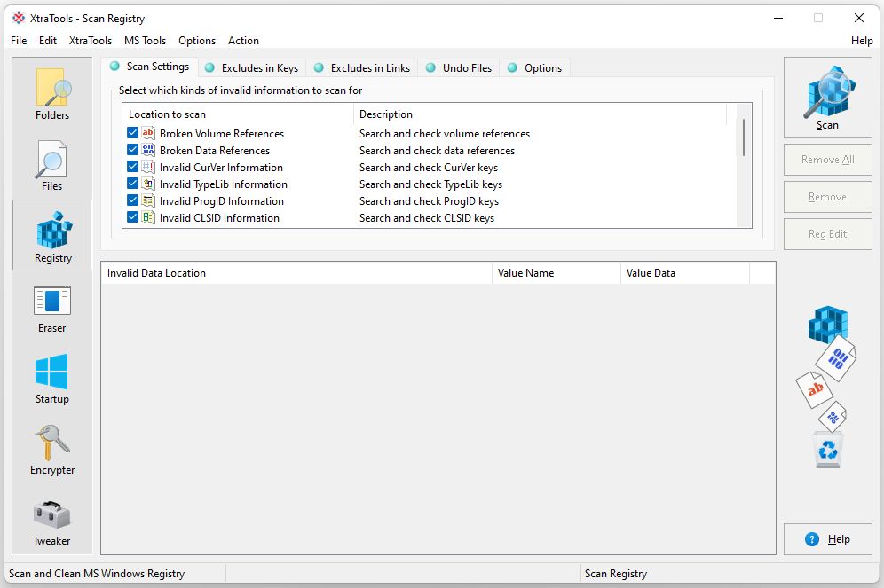Switch to the Undo Files tab
The width and height of the screenshot is (884, 588).
[459, 68]
